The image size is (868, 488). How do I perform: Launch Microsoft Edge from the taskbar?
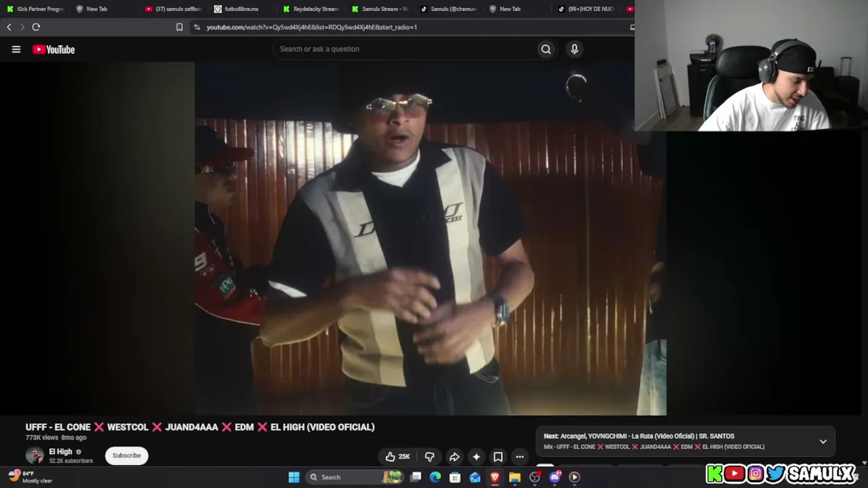click(x=435, y=477)
